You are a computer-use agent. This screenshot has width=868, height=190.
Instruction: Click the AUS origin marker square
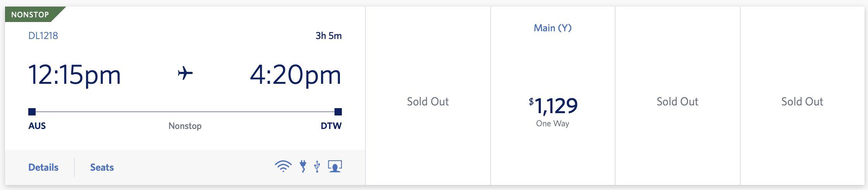tap(32, 112)
